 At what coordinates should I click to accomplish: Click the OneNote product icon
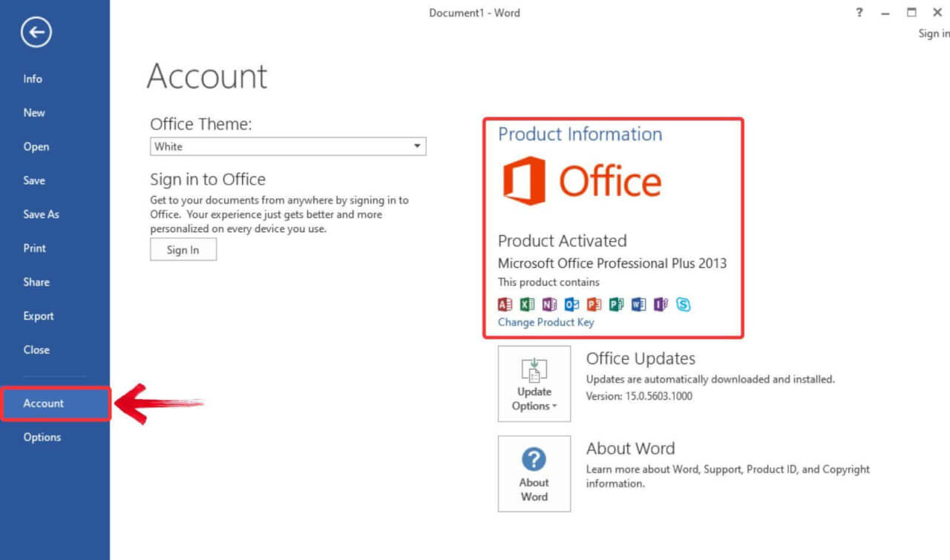[549, 304]
